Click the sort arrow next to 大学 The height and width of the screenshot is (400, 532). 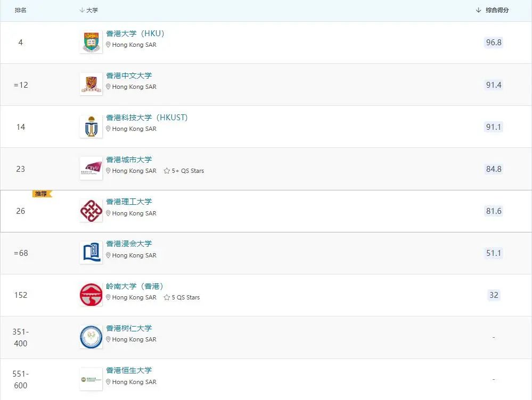(x=81, y=10)
